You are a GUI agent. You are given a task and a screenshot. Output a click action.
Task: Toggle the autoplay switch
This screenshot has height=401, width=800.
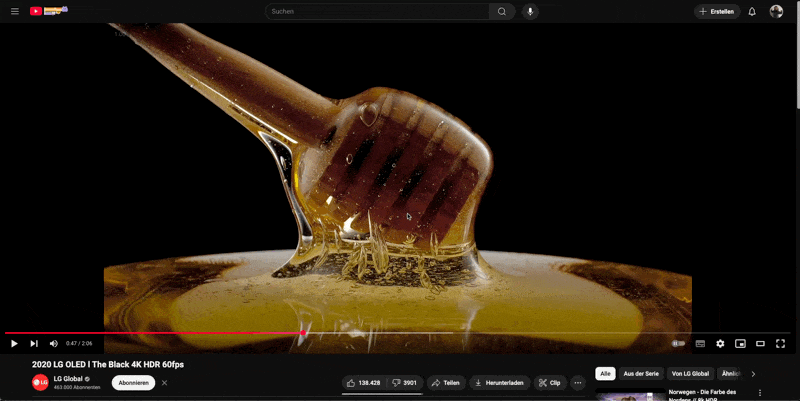pyautogui.click(x=679, y=343)
